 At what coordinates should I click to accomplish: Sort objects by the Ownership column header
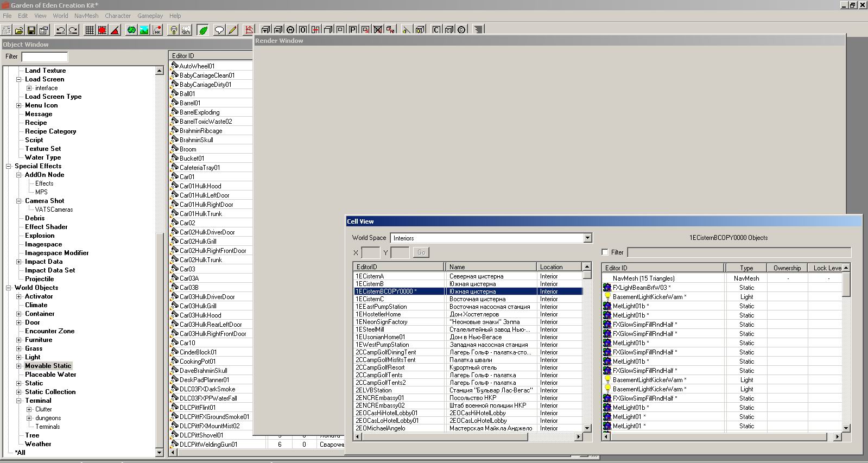787,268
